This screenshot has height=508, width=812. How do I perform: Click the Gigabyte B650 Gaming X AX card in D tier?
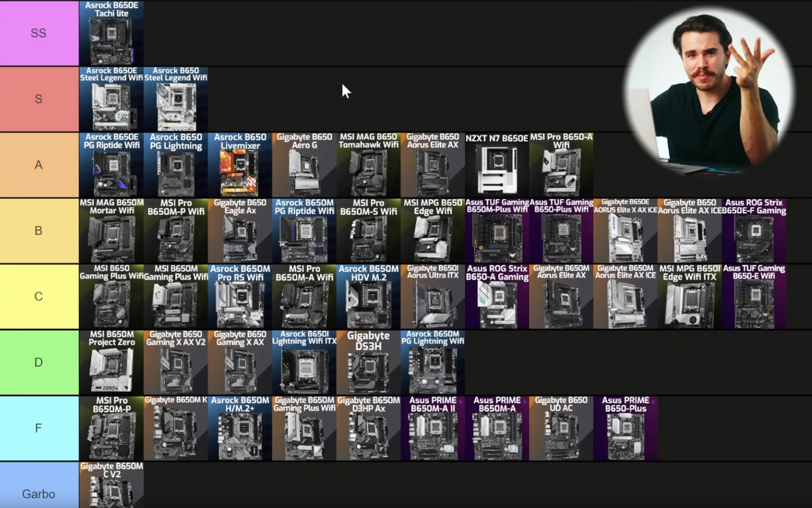click(240, 362)
